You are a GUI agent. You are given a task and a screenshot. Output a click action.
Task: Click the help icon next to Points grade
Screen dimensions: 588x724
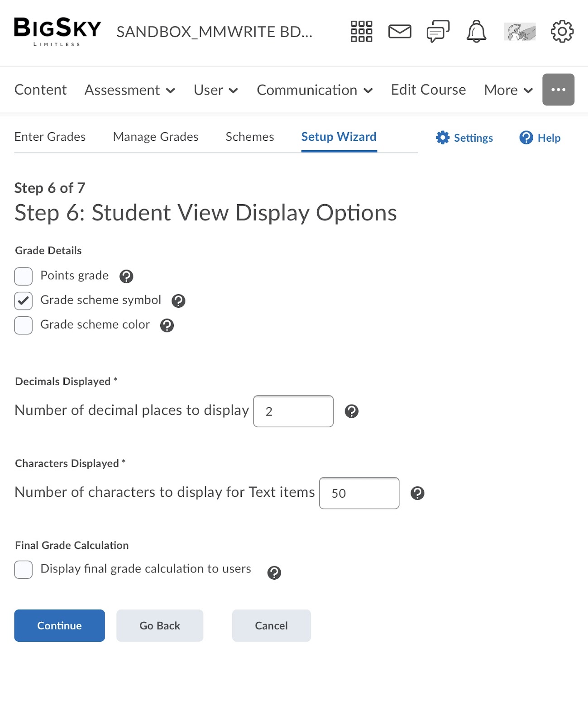126,276
